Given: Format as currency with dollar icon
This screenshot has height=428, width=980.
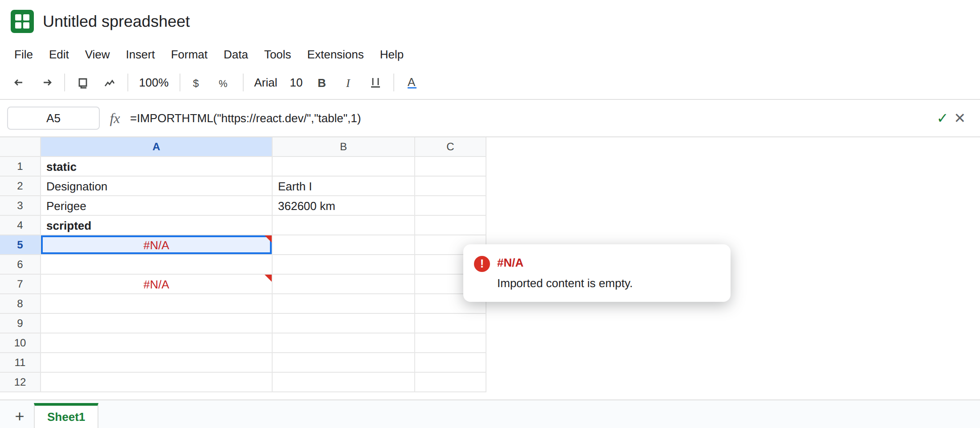Looking at the screenshot, I should point(196,83).
